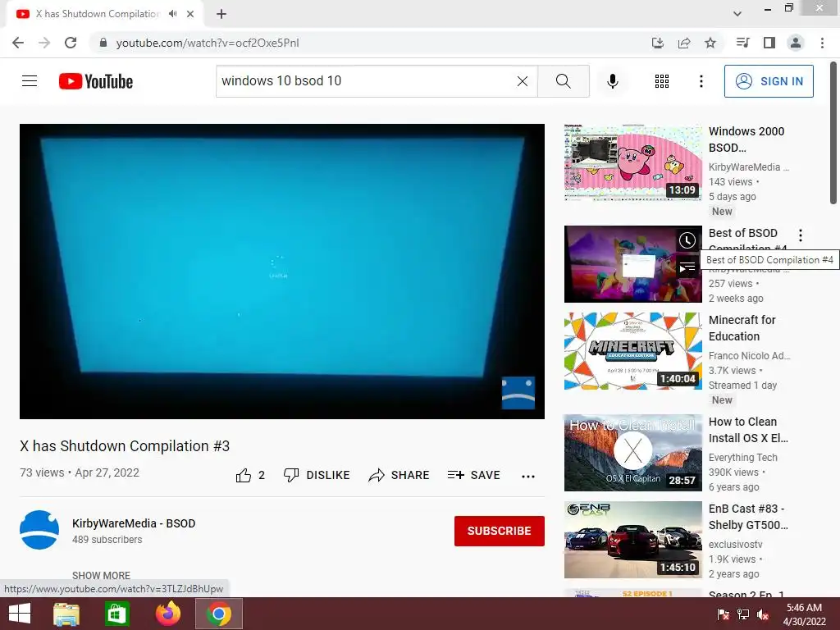
Task: Click the install/download page icon in address bar
Action: click(x=657, y=43)
